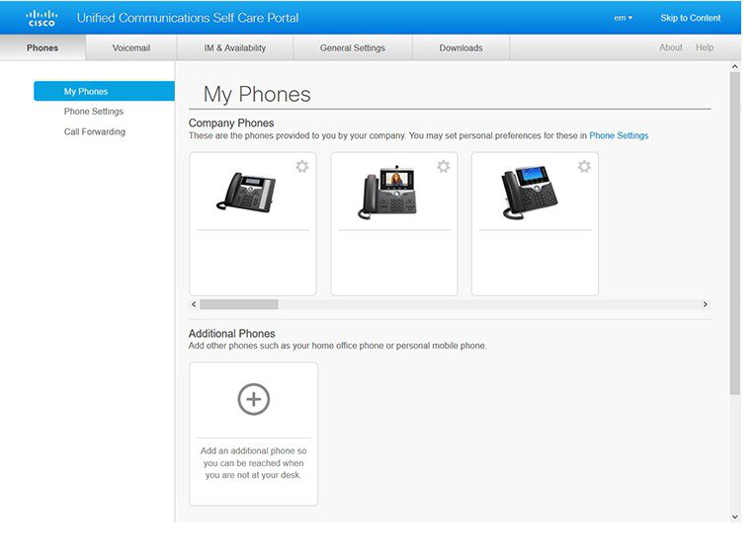Open settings gear on third company phone
This screenshot has height=557, width=756.
tap(584, 167)
